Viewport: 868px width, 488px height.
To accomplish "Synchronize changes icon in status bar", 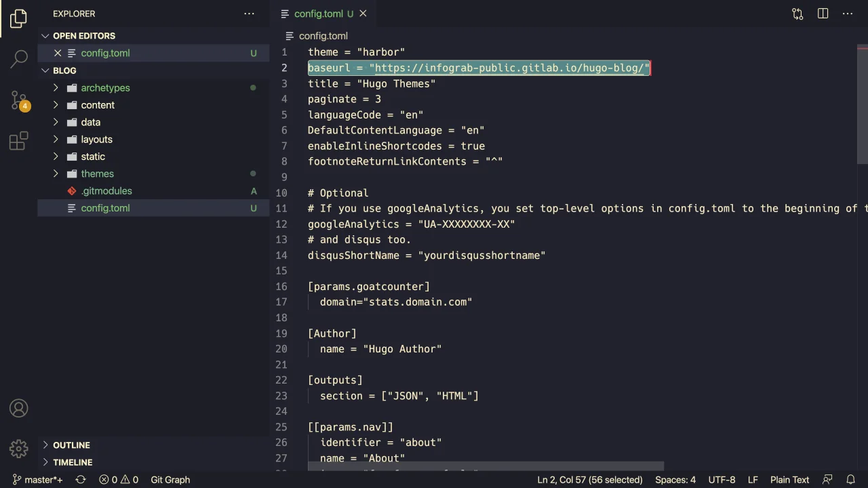I will [x=81, y=480].
